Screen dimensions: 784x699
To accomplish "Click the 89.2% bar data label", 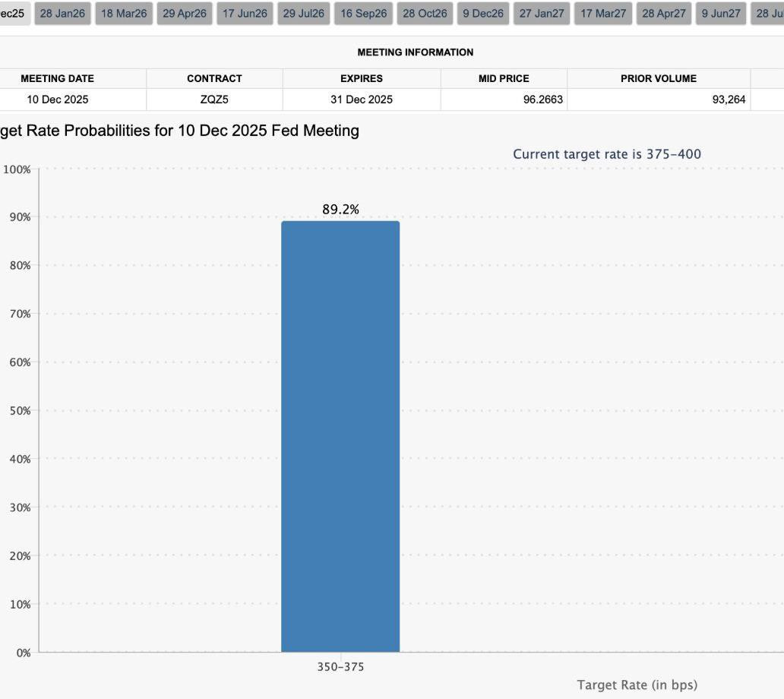I will point(340,209).
